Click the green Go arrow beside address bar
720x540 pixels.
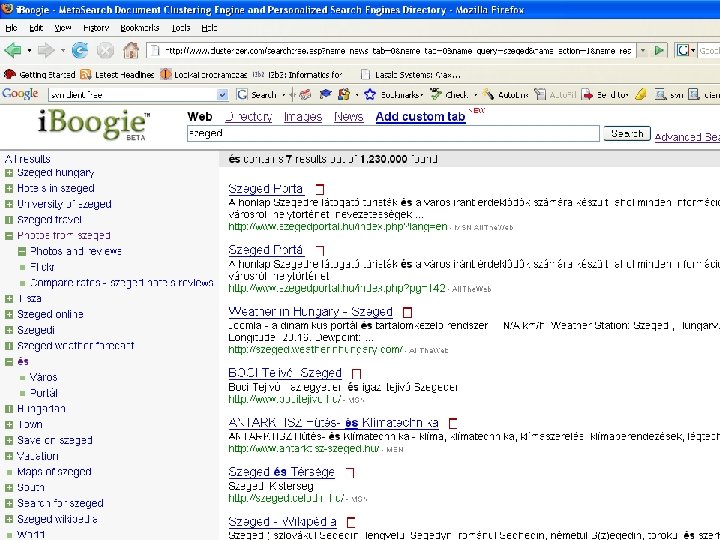pyautogui.click(x=659, y=51)
